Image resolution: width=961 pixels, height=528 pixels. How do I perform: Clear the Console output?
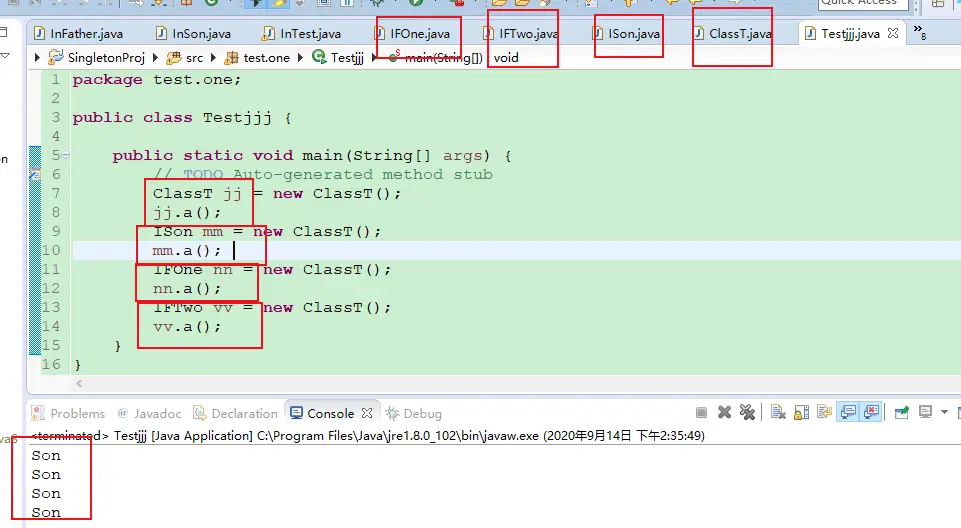click(x=777, y=412)
